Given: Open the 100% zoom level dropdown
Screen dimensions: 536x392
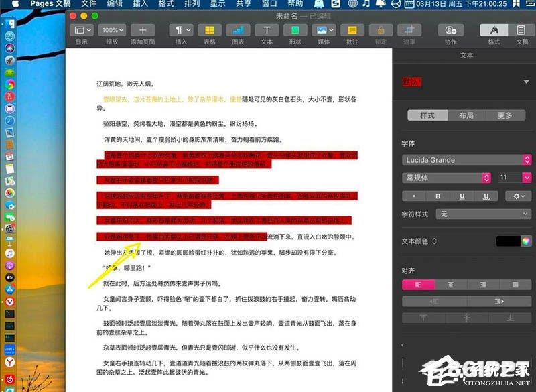Looking at the screenshot, I should [x=112, y=30].
